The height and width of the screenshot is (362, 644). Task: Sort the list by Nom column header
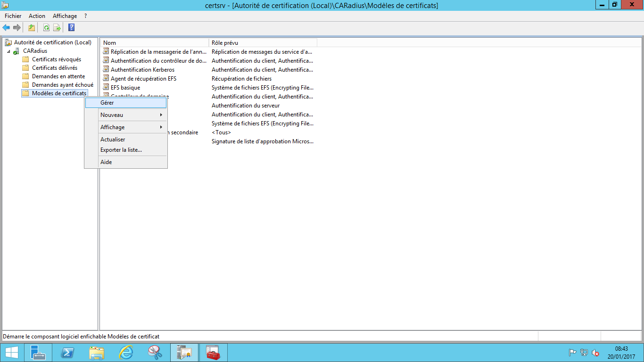click(x=155, y=43)
